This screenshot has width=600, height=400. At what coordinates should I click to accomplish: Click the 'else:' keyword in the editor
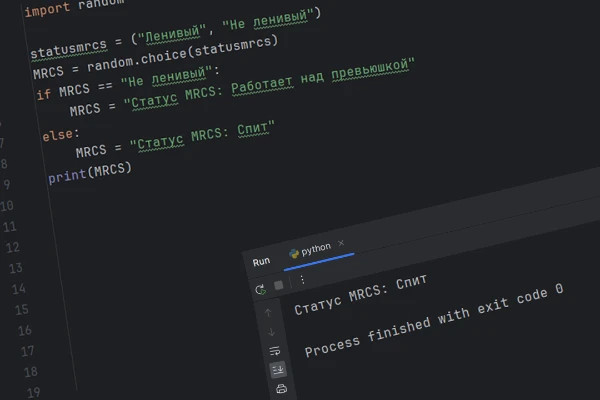tap(61, 135)
